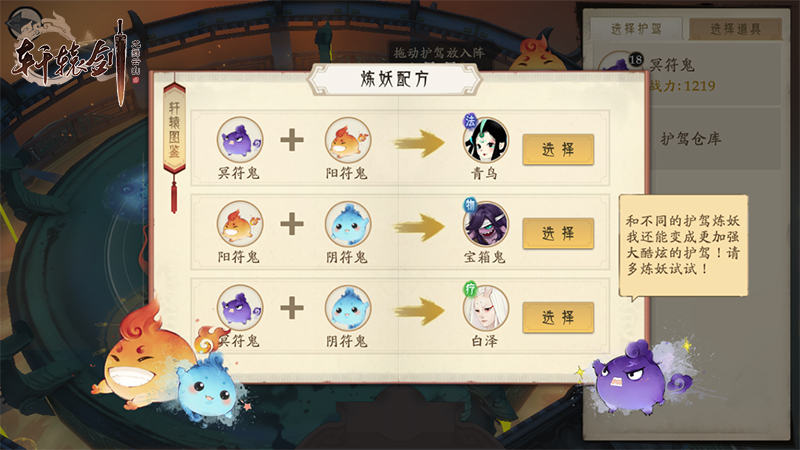Choose the 宝箱鬼 recipe with 选择 button
Screen dimensions: 800x450
(558, 234)
